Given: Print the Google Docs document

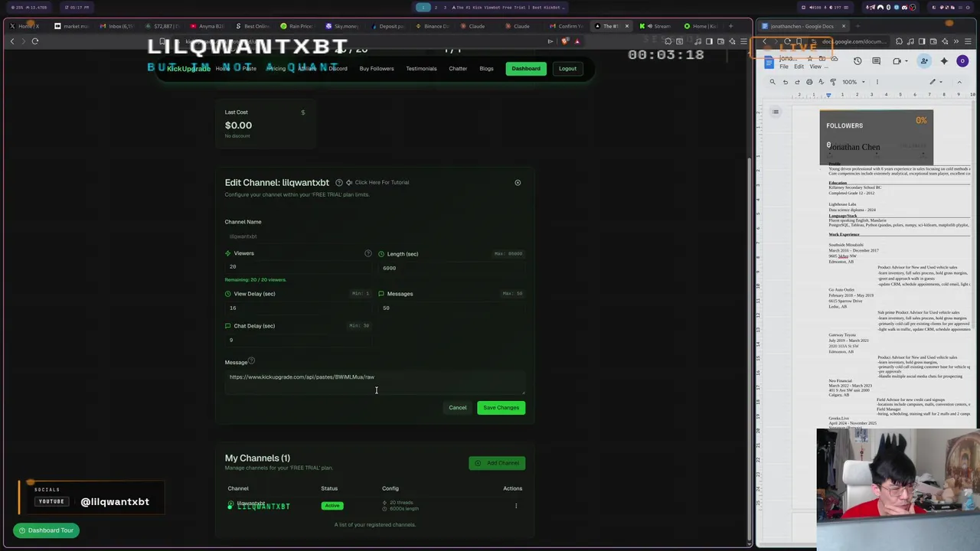Looking at the screenshot, I should pos(809,82).
